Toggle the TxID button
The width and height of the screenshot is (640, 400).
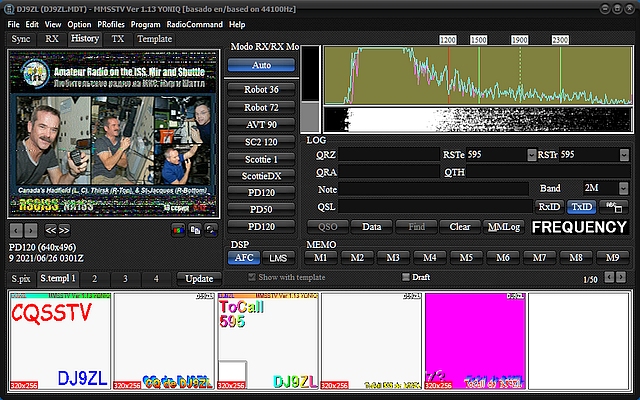pos(582,207)
